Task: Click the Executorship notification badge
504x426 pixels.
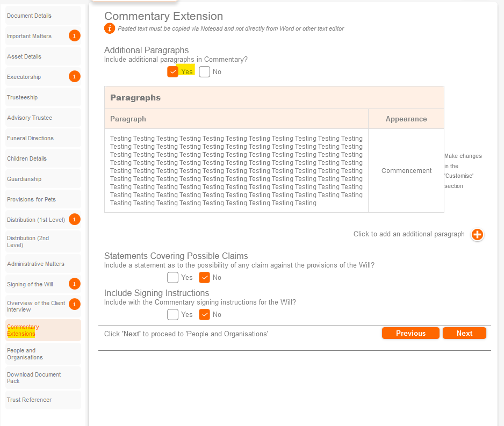Action: [x=75, y=77]
